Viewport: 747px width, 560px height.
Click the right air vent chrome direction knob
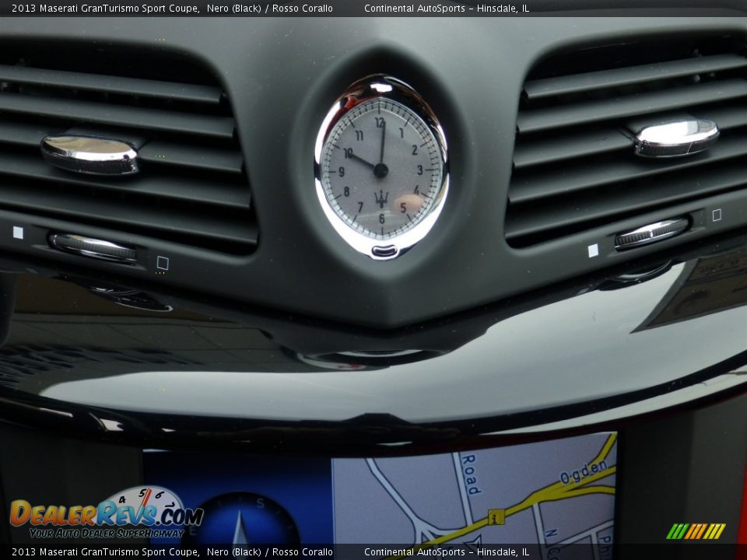point(675,138)
